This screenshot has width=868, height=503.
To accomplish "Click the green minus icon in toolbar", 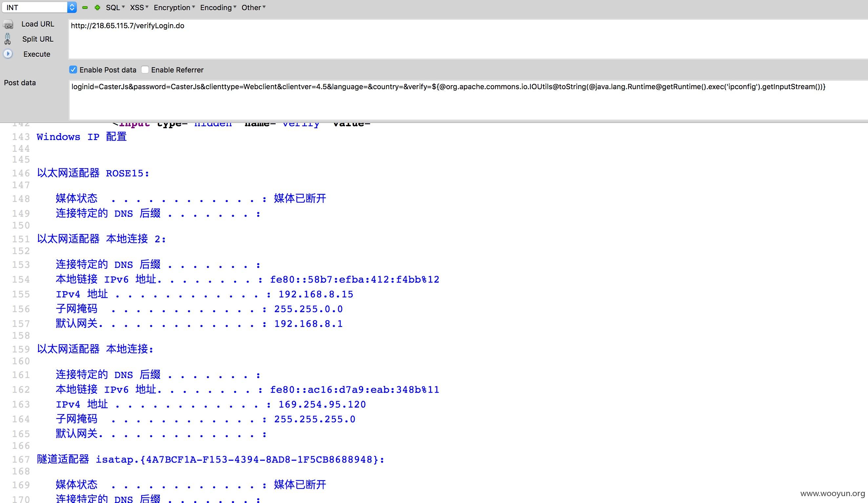I will (85, 8).
